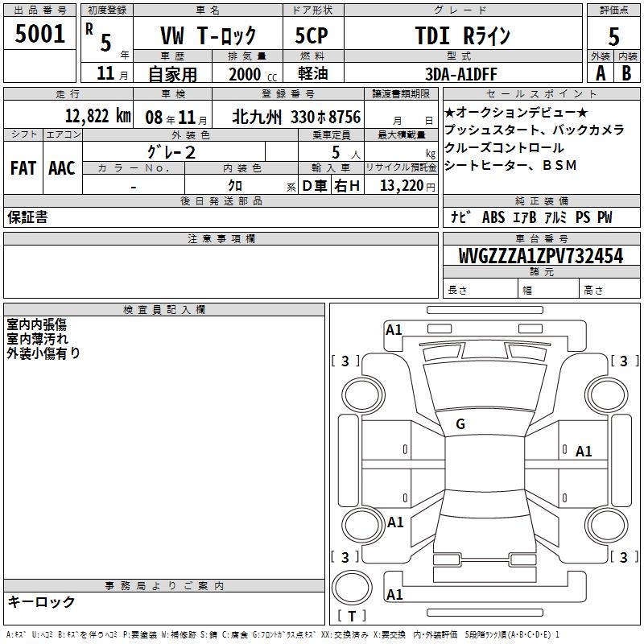Click front-left wheel circle in diagram

pos(363,395)
